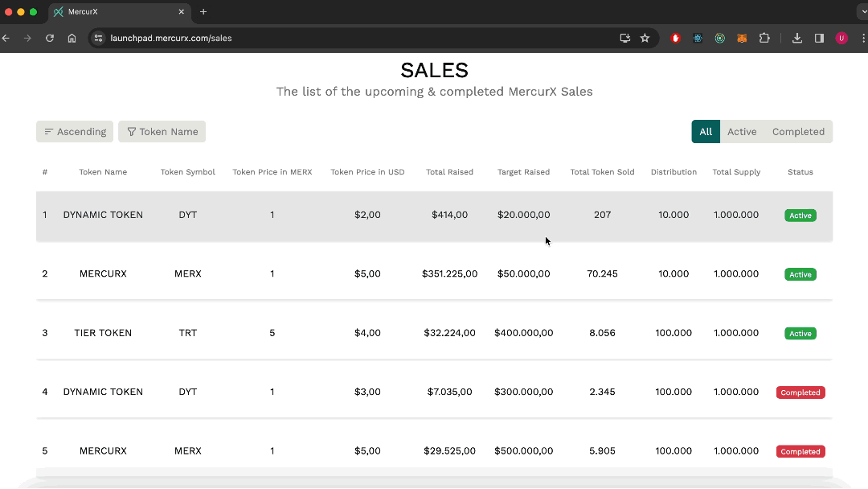Click the address bar URL
The height and width of the screenshot is (489, 868).
coord(171,39)
